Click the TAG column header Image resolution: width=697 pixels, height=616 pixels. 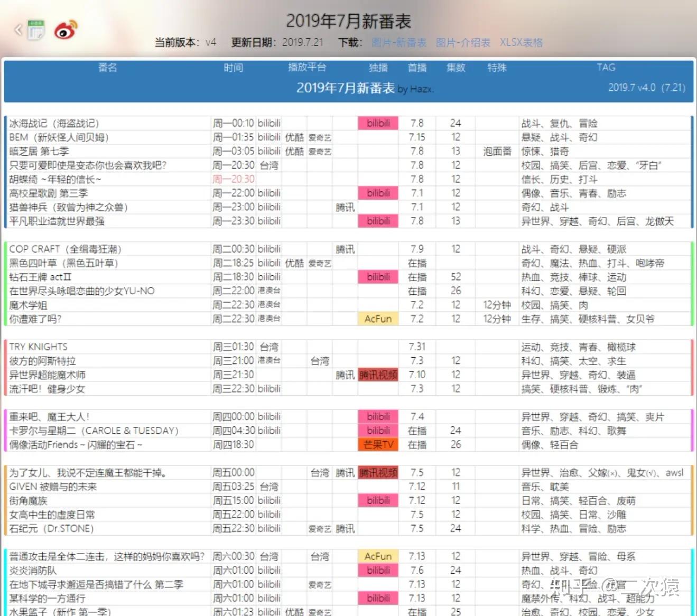tap(606, 67)
